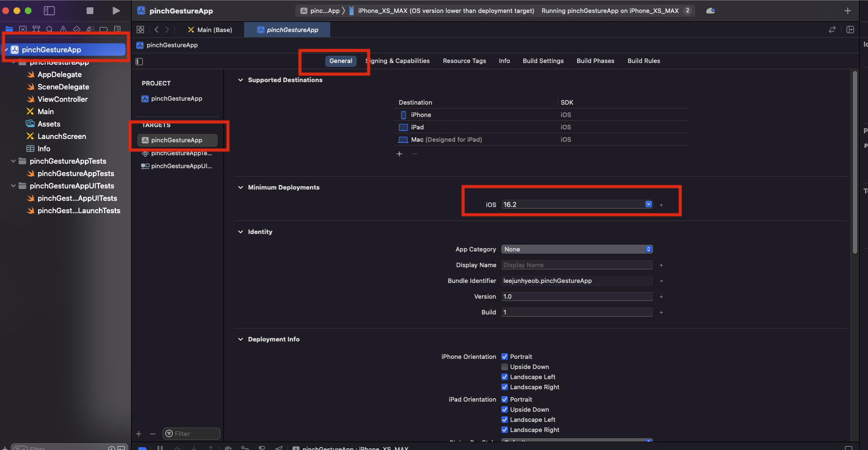Uncheck iPad Landscape Left orientation
This screenshot has height=450, width=868.
[505, 420]
